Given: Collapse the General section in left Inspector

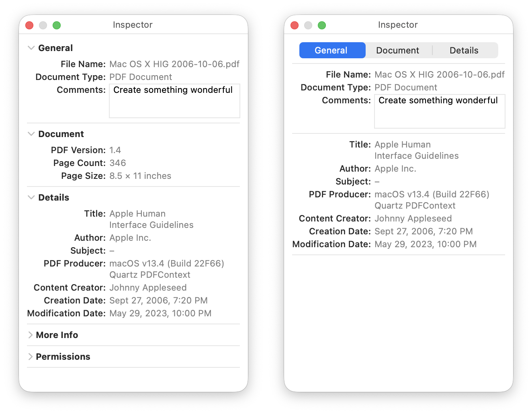Looking at the screenshot, I should (31, 48).
